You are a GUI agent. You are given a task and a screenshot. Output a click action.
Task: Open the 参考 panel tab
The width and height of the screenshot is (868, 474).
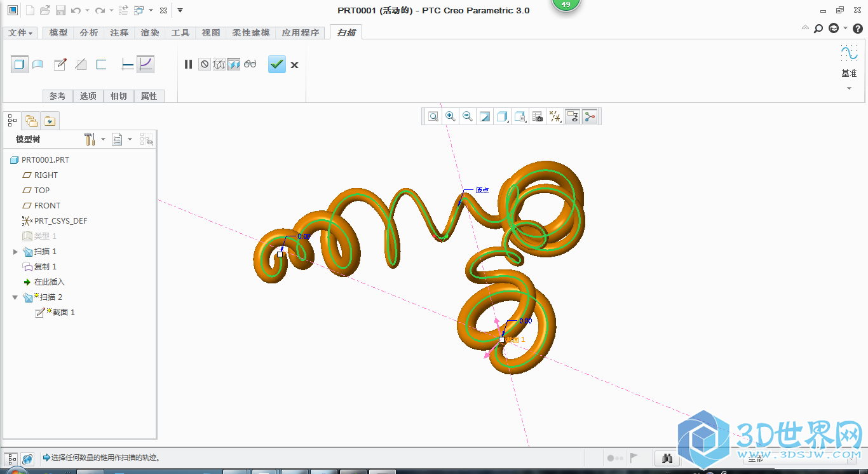click(57, 96)
